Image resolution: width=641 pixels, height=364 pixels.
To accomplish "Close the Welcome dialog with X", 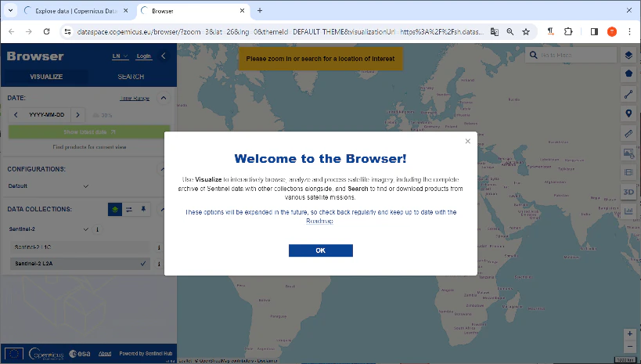I will click(x=468, y=141).
